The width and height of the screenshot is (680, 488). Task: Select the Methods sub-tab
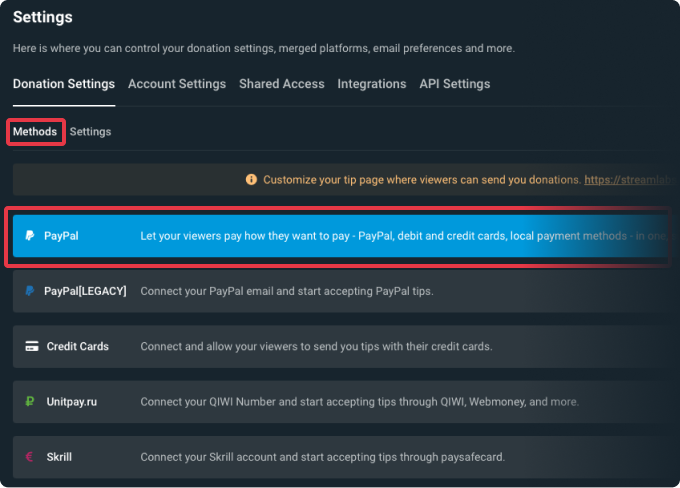pyautogui.click(x=35, y=131)
